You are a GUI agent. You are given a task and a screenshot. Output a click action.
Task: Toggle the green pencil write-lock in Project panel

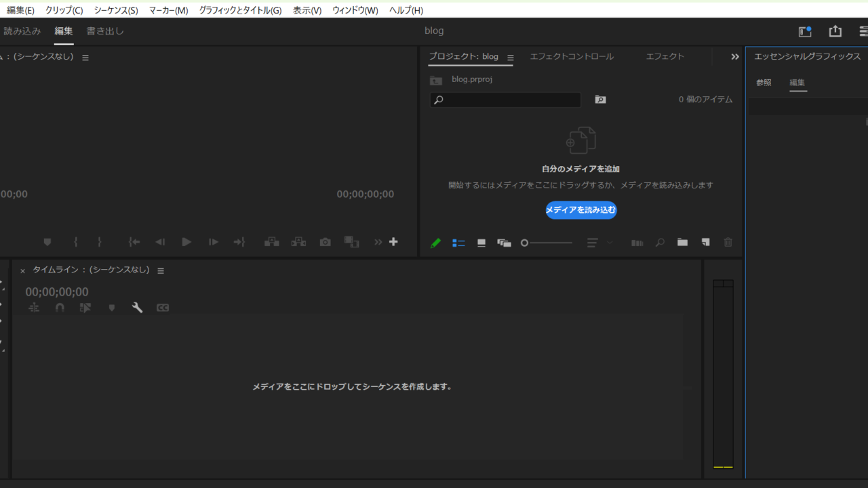(435, 243)
